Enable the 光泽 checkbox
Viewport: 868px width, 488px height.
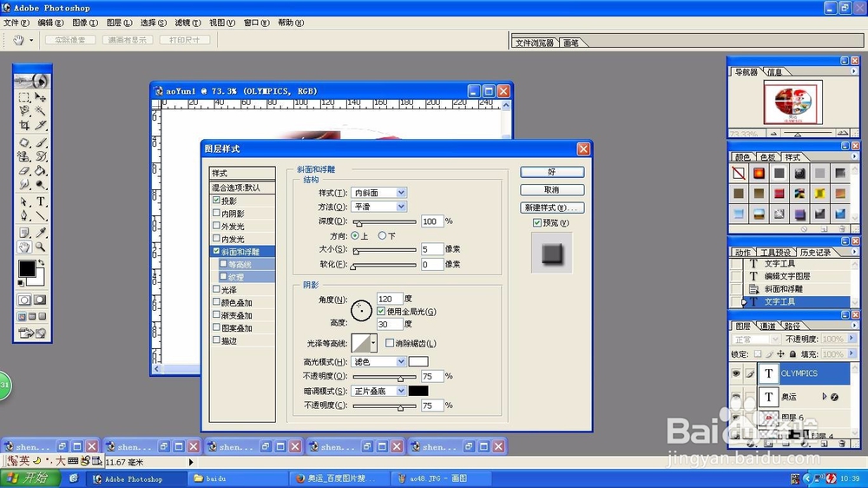[x=216, y=289]
